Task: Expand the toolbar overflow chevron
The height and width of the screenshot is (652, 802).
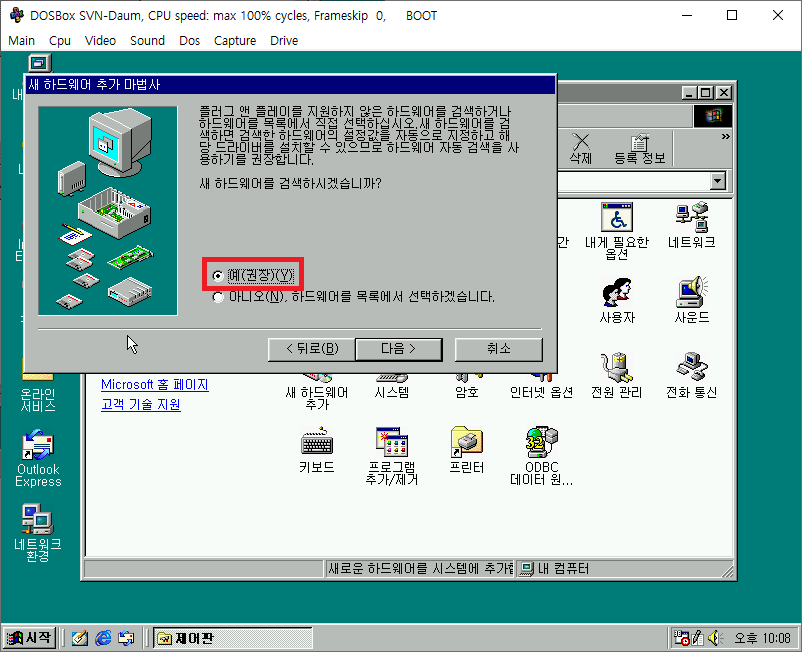Action: (x=725, y=137)
